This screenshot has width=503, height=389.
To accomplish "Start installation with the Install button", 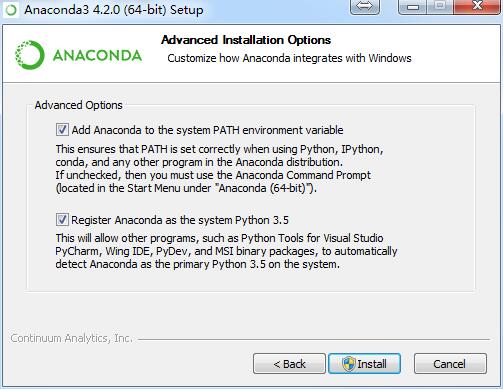I will coord(364,364).
